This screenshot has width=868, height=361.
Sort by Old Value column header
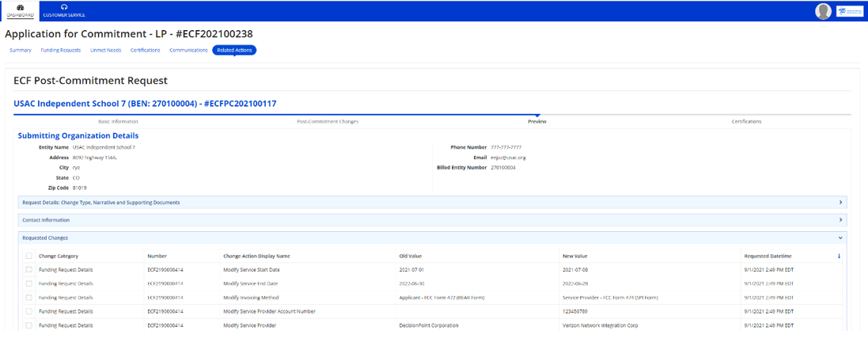pyautogui.click(x=410, y=256)
